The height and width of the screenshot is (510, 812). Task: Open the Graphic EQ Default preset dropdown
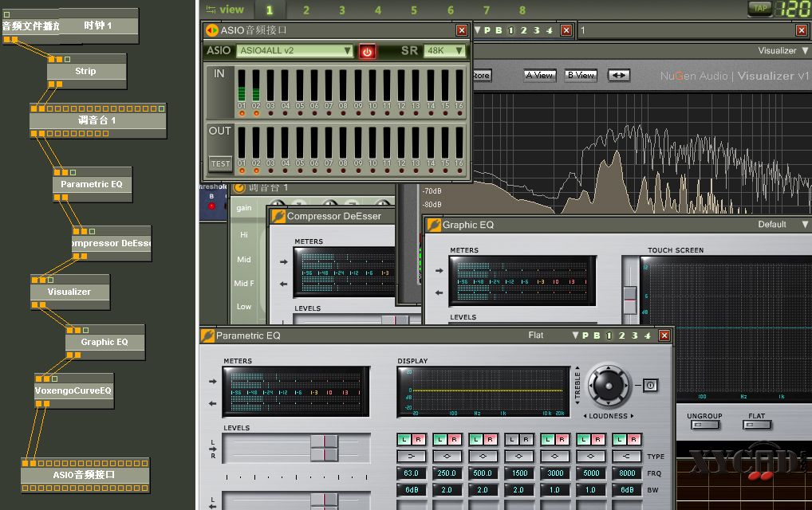[805, 225]
